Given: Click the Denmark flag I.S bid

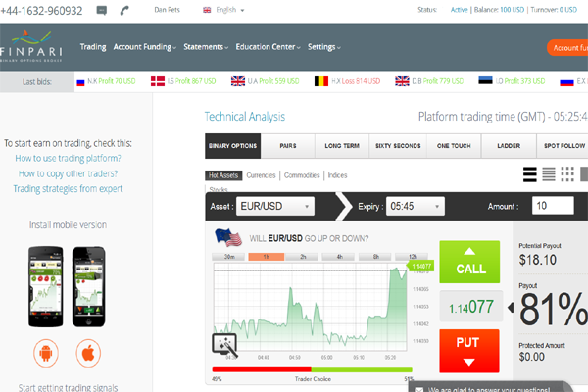Looking at the screenshot, I should 183,81.
